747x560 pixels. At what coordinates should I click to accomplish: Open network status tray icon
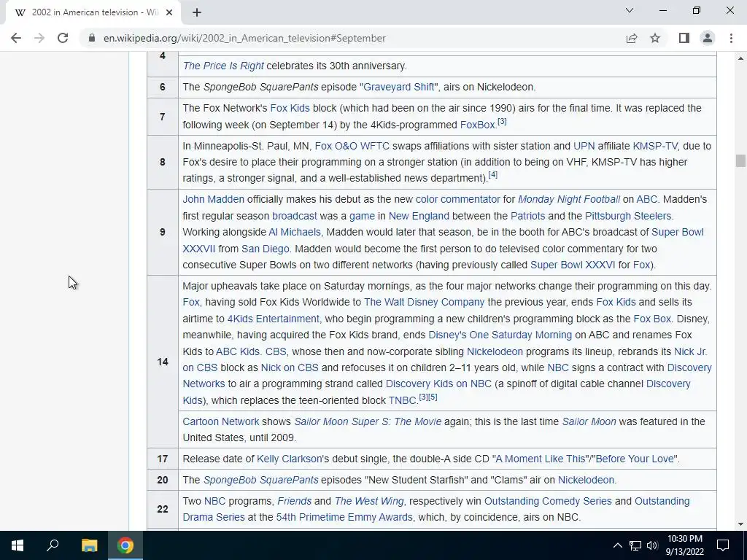point(635,545)
